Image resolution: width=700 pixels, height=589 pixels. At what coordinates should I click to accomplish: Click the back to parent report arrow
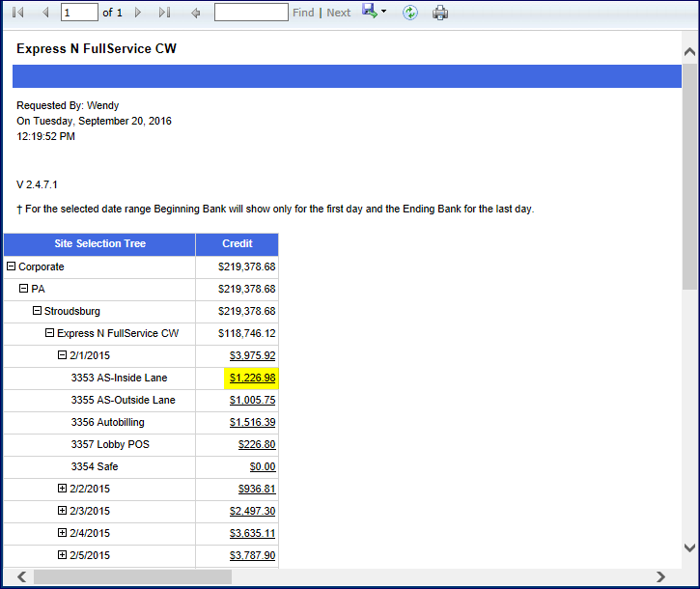(x=196, y=13)
